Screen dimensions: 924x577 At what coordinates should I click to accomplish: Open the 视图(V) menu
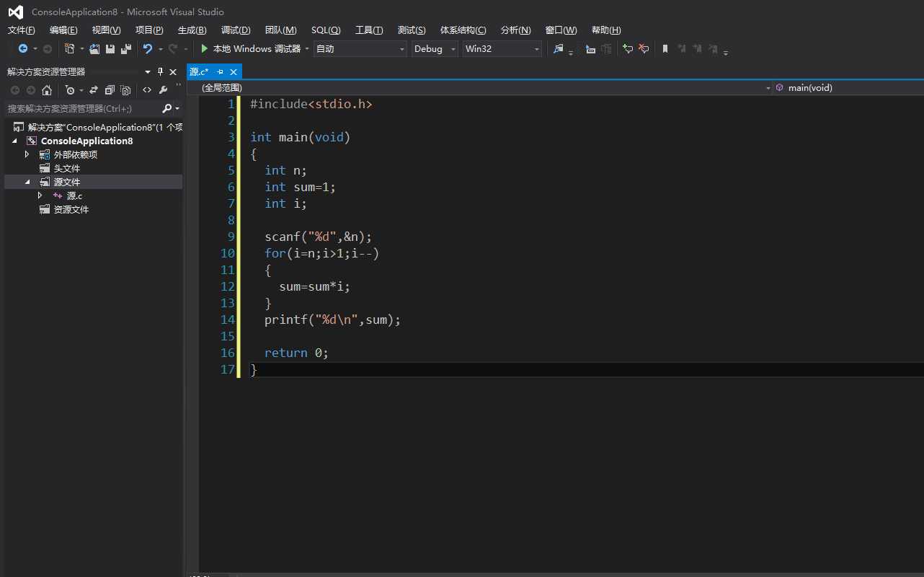pos(106,30)
